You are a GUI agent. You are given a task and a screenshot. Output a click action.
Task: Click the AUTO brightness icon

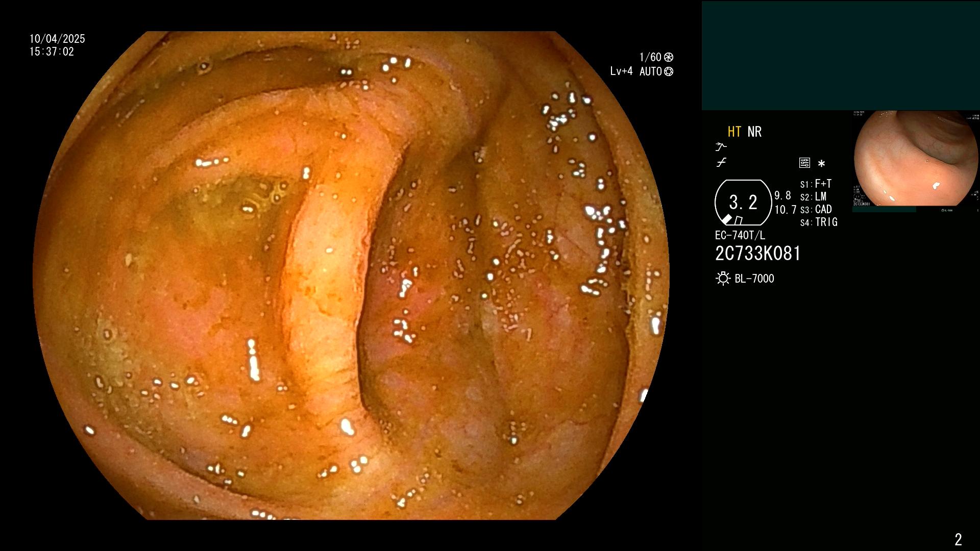[x=669, y=71]
